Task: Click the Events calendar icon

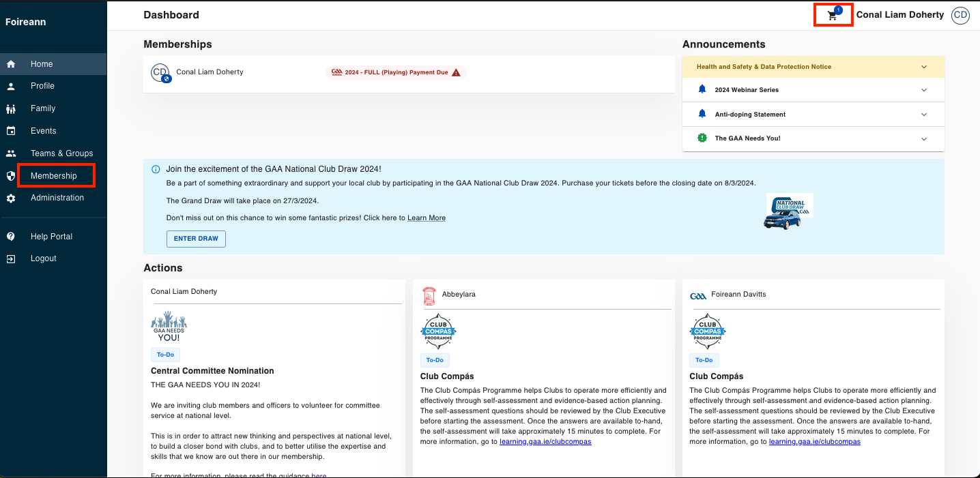Action: (11, 131)
